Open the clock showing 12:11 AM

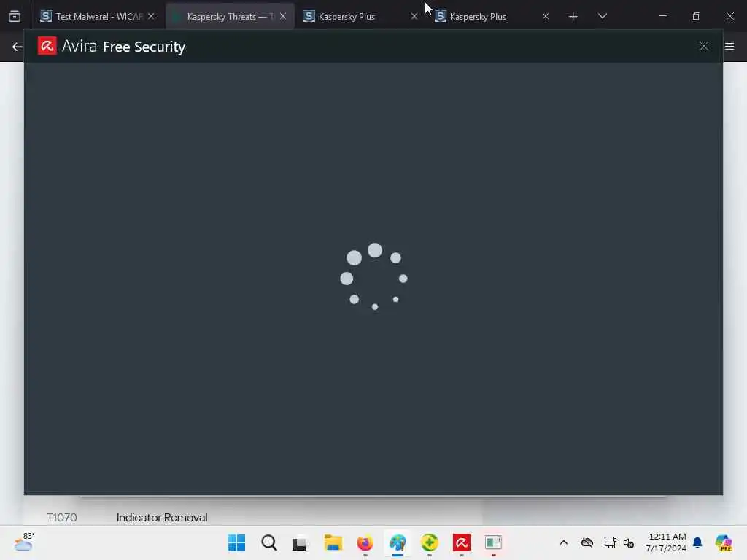[667, 542]
